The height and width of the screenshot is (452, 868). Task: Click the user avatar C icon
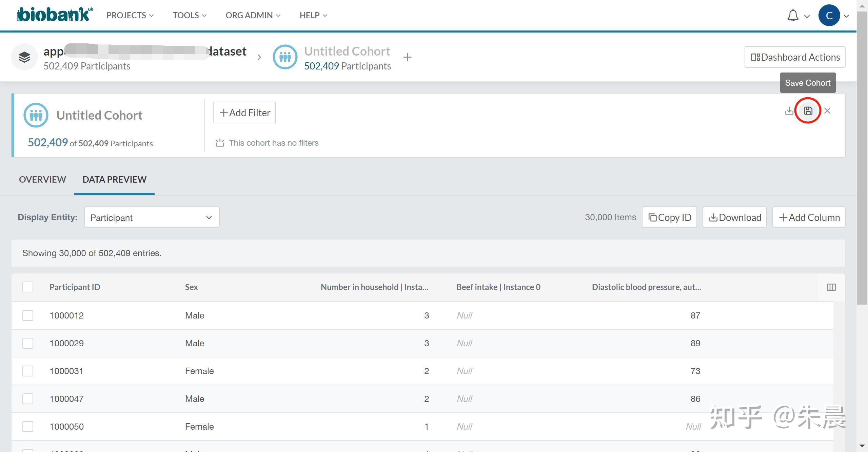[829, 16]
